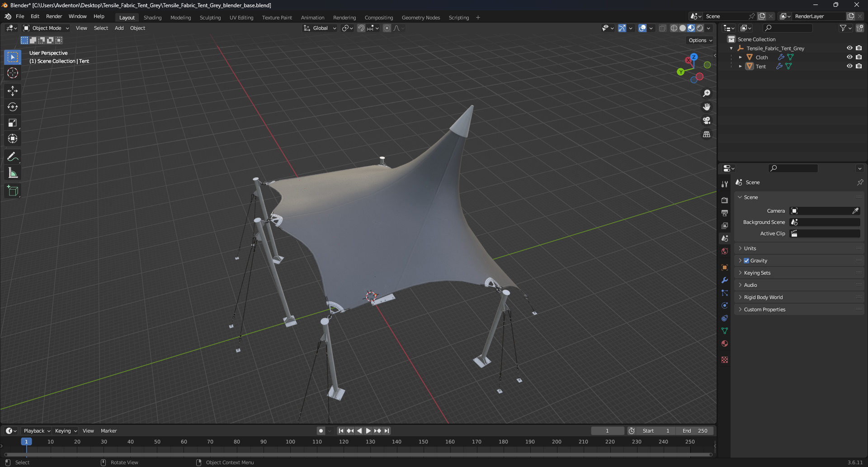868x467 pixels.
Task: Toggle camera view icon in viewport
Action: 707,120
